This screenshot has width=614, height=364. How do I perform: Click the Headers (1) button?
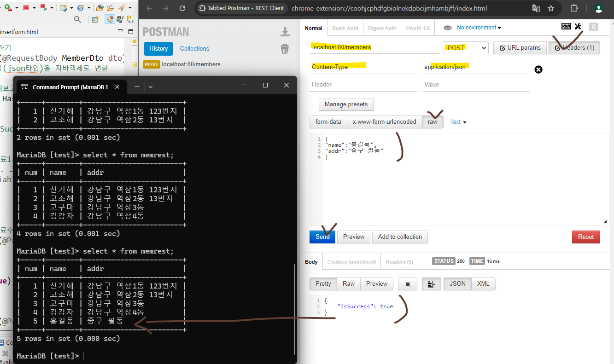click(574, 48)
